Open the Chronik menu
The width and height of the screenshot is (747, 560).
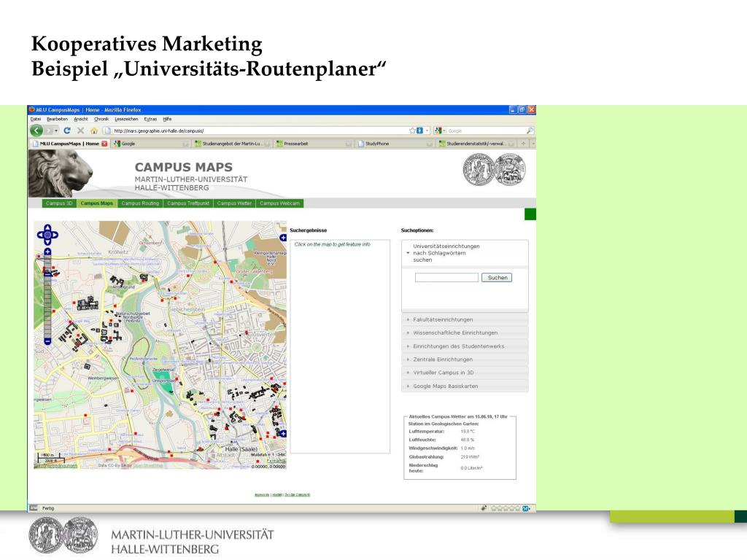coord(101,119)
